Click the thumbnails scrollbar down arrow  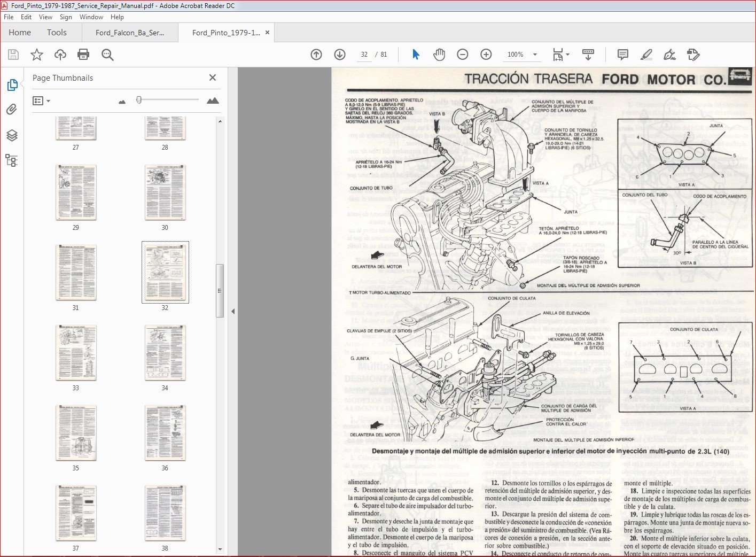pos(220,550)
